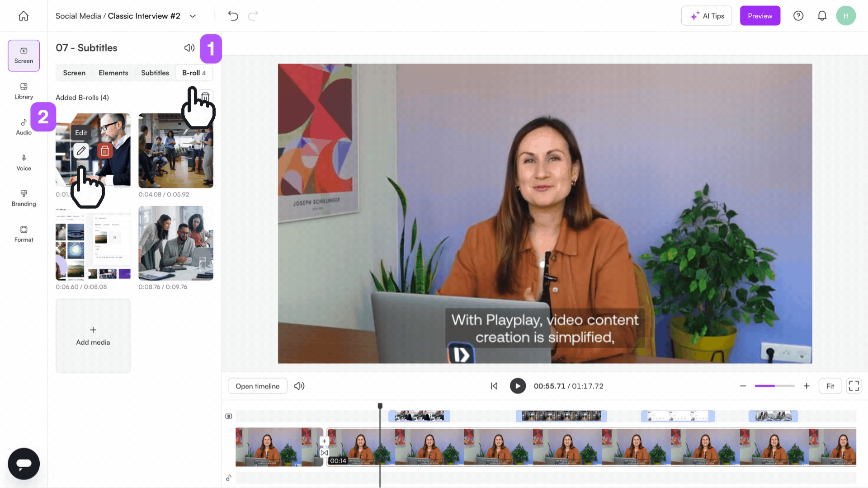The height and width of the screenshot is (488, 868).
Task: Adjust the timeline zoom slider
Action: point(774,386)
